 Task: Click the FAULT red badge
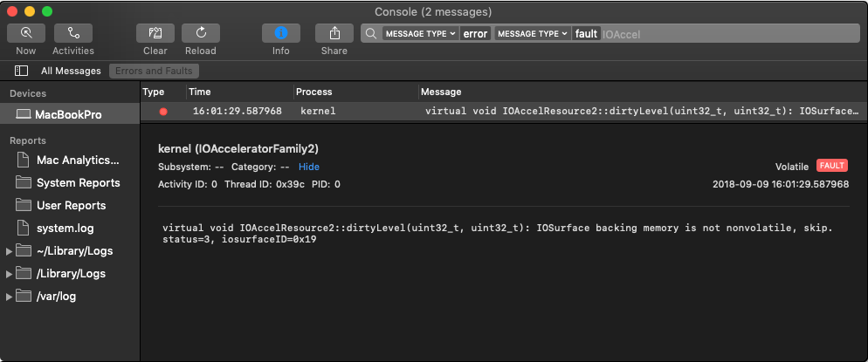(832, 165)
